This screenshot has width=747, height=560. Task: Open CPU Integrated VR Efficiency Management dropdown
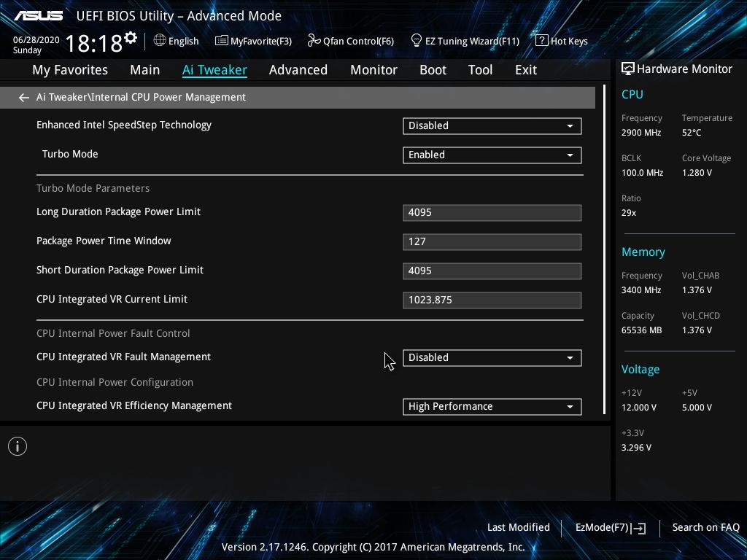point(492,407)
